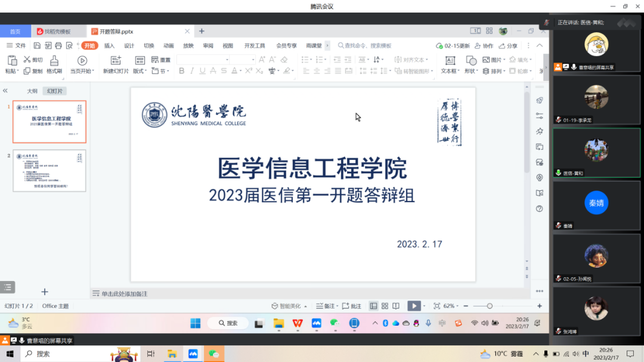Expand the Section (节) dropdown
This screenshot has height=362, width=644.
tap(159, 71)
